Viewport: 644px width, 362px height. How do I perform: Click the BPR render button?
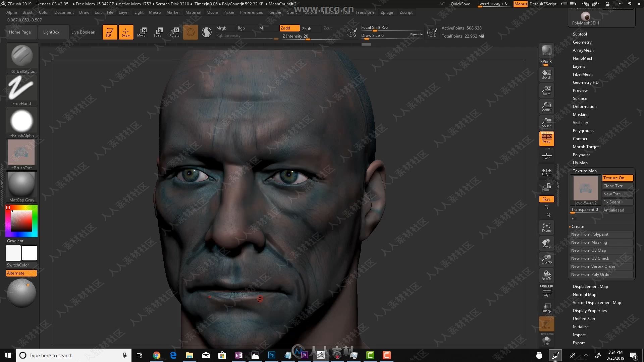[x=546, y=50]
